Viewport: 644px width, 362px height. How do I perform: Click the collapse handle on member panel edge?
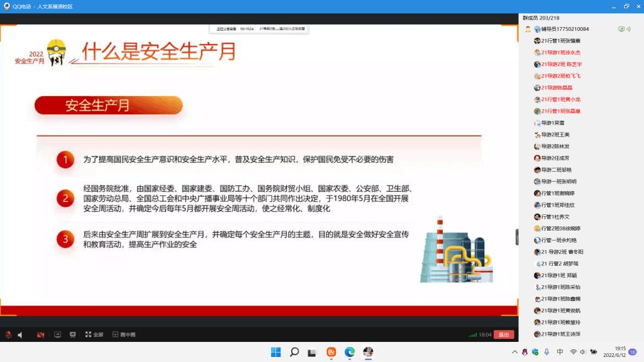(517, 237)
